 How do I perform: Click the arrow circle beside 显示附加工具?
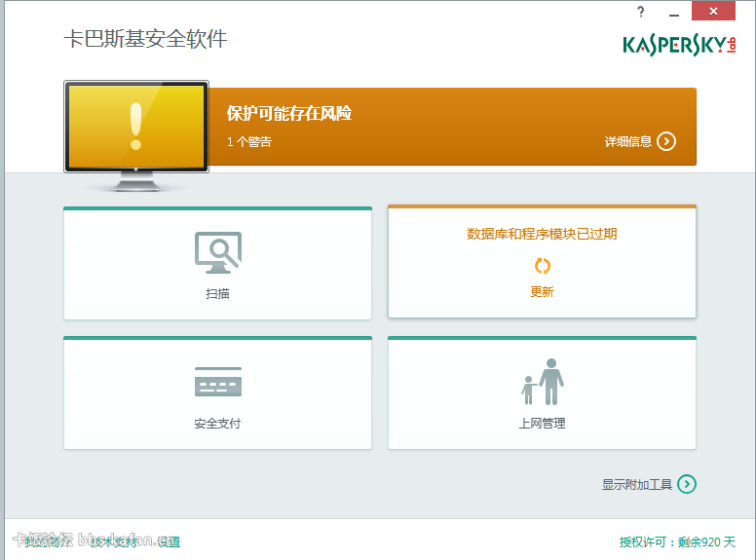pos(687,484)
